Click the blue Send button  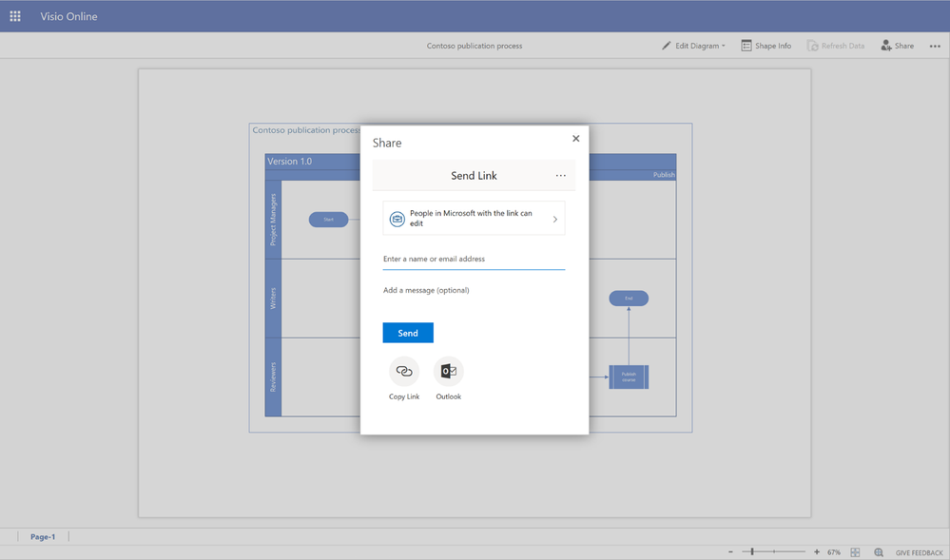click(408, 333)
